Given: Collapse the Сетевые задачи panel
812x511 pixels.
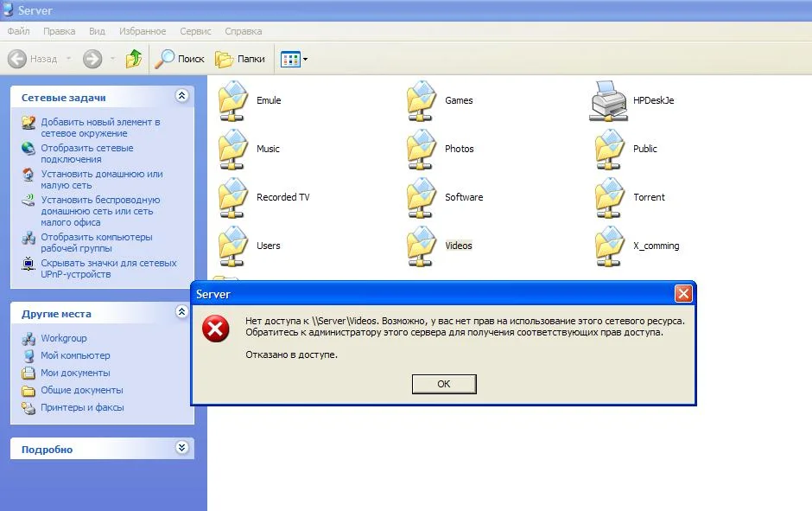Looking at the screenshot, I should 181,96.
